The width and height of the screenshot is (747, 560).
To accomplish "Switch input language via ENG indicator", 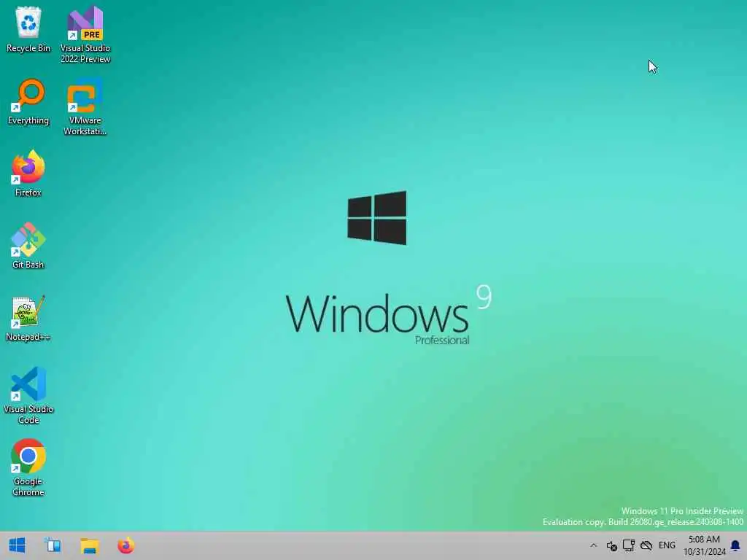I will pos(667,545).
